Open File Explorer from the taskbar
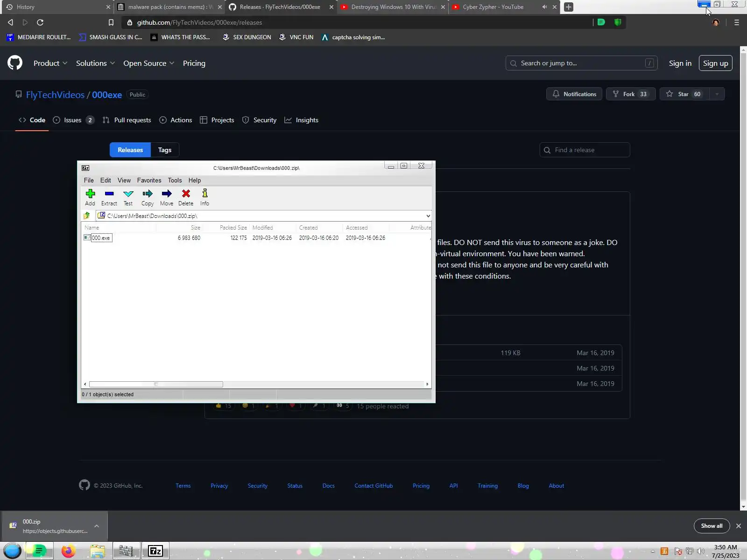This screenshot has height=560, width=747. click(97, 551)
